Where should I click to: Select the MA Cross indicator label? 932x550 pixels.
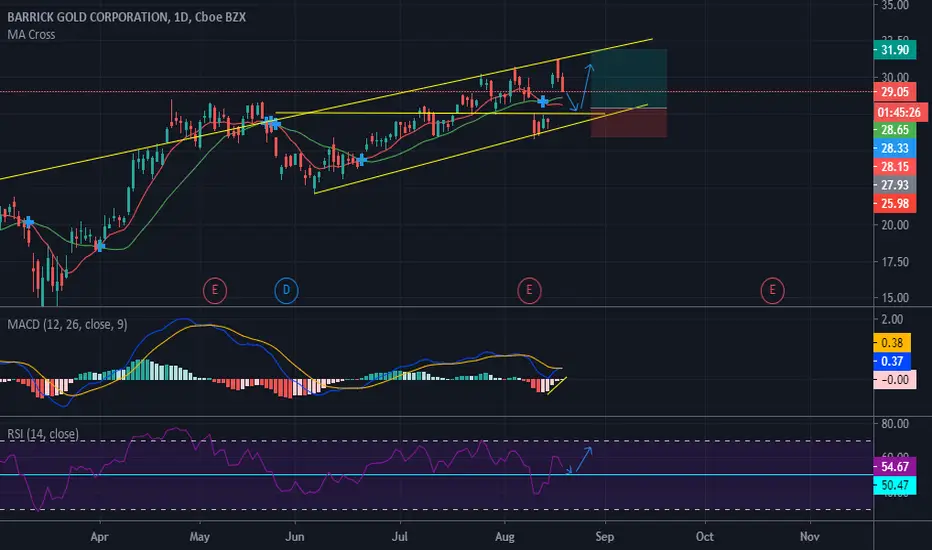pos(31,34)
